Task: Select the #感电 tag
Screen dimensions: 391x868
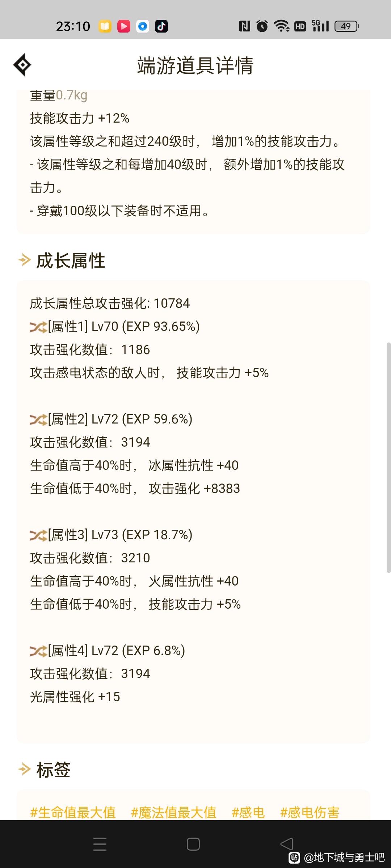Action: point(248,812)
